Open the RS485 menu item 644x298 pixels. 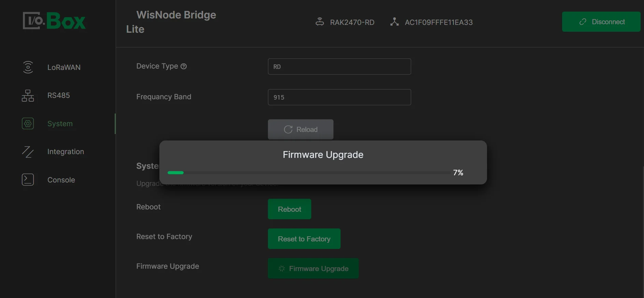[59, 95]
